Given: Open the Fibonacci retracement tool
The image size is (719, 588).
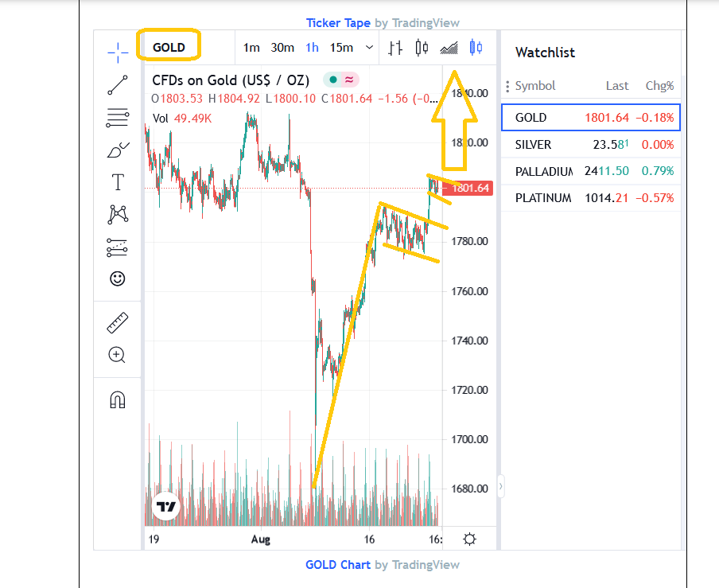Looking at the screenshot, I should coord(118,119).
